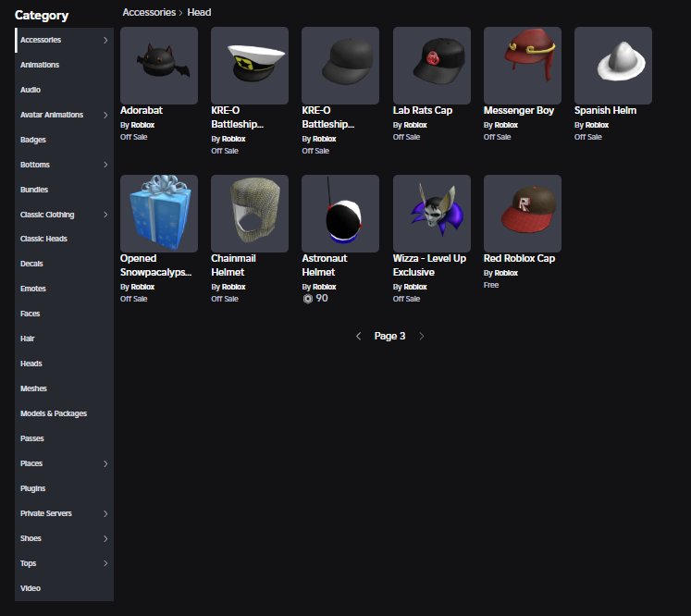691x616 pixels.
Task: Go to the previous page arrow
Action: click(x=359, y=336)
